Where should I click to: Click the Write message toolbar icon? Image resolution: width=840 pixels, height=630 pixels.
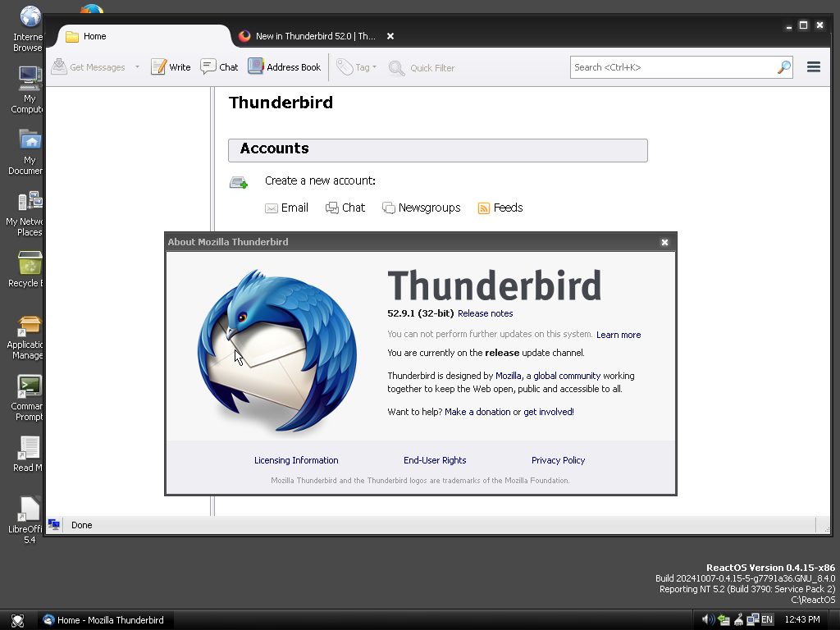[159, 67]
